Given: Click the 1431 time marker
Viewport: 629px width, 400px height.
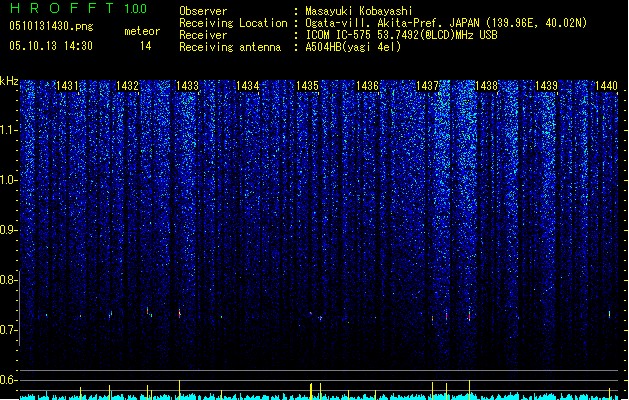Looking at the screenshot, I should tap(67, 86).
